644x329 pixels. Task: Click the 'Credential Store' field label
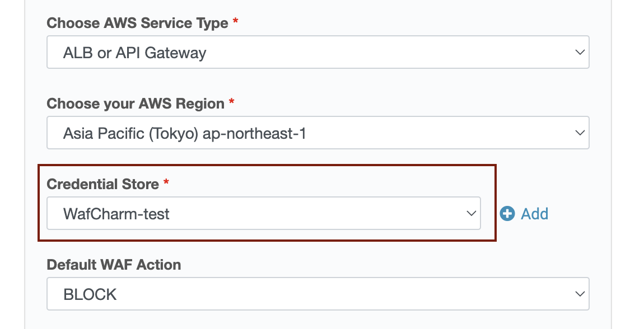tap(102, 184)
